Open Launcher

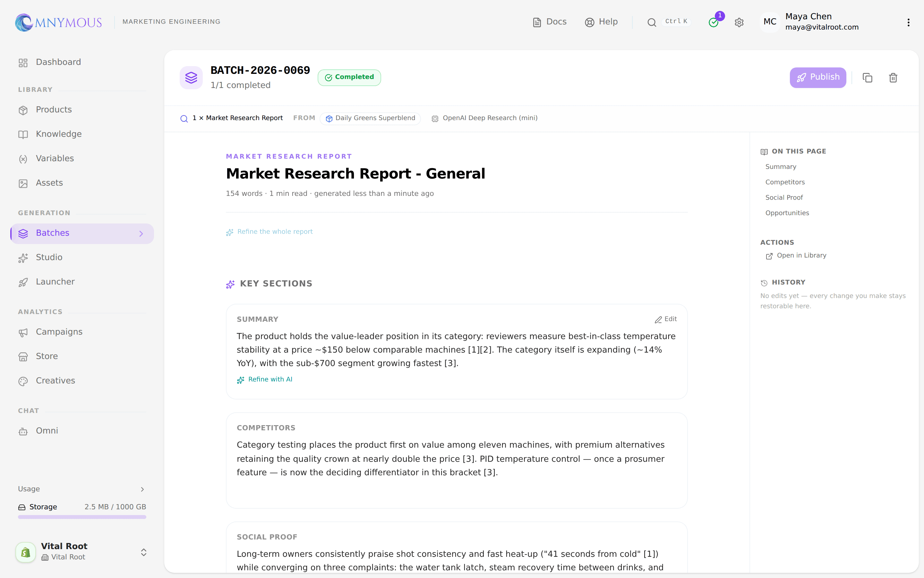click(82, 282)
